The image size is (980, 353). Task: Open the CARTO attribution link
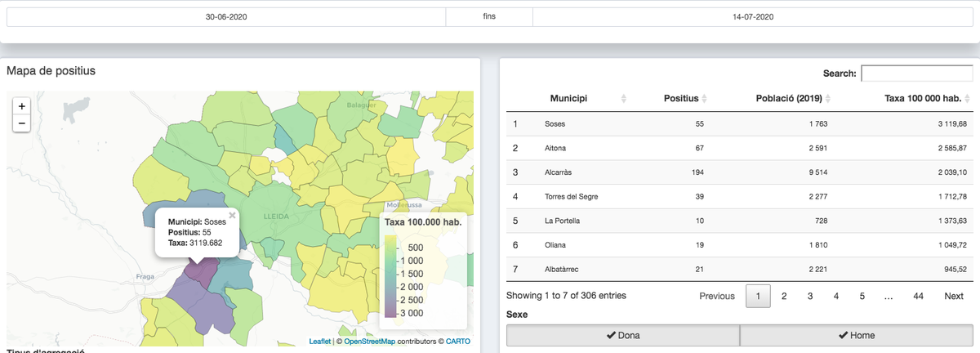coord(458,342)
